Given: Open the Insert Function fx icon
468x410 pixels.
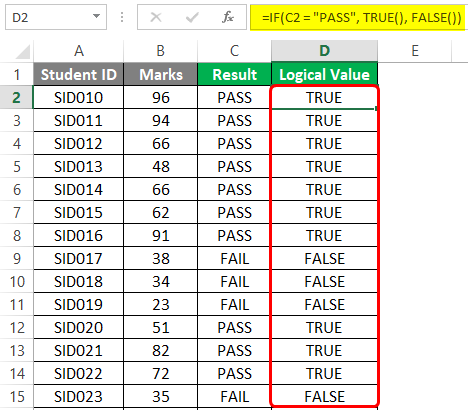Looking at the screenshot, I should tap(228, 17).
